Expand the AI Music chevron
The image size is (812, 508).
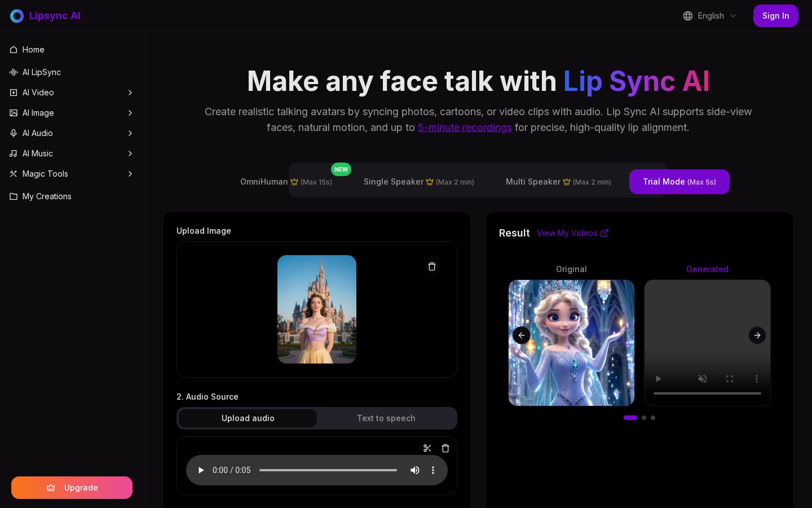click(130, 154)
